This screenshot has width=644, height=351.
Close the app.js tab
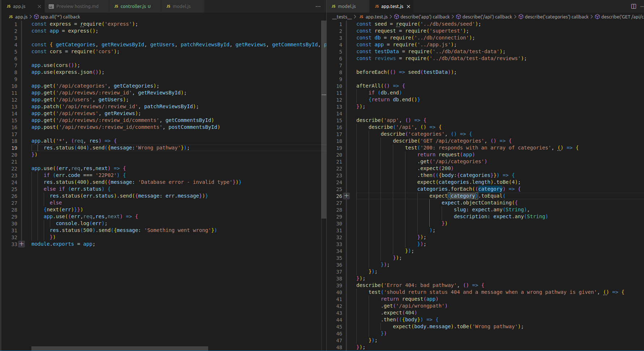click(x=39, y=7)
